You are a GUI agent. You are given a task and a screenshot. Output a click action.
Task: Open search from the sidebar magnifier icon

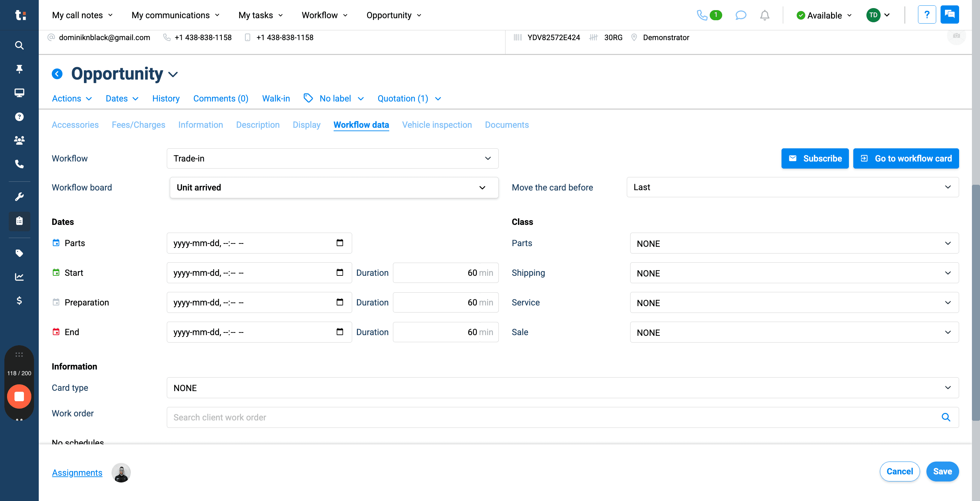click(x=19, y=45)
